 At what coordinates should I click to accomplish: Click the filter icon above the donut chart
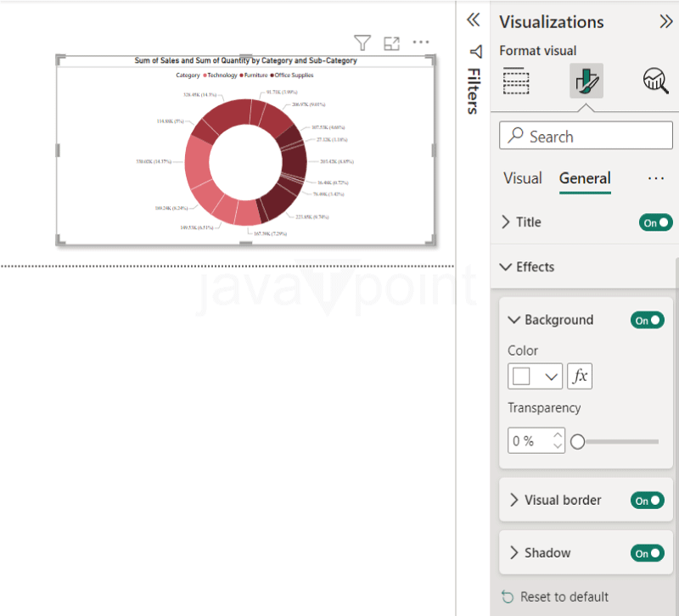pos(362,43)
